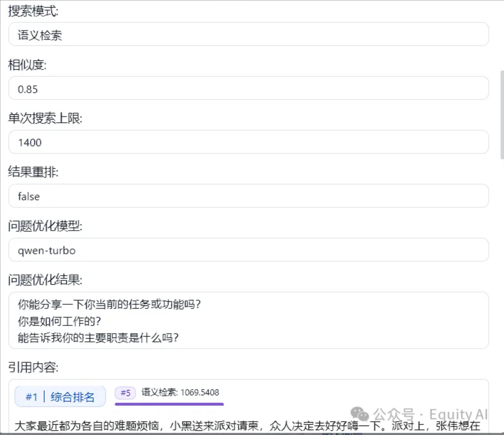Click the vertical scrollbar thumb
The image size is (504, 435).
coord(502,115)
